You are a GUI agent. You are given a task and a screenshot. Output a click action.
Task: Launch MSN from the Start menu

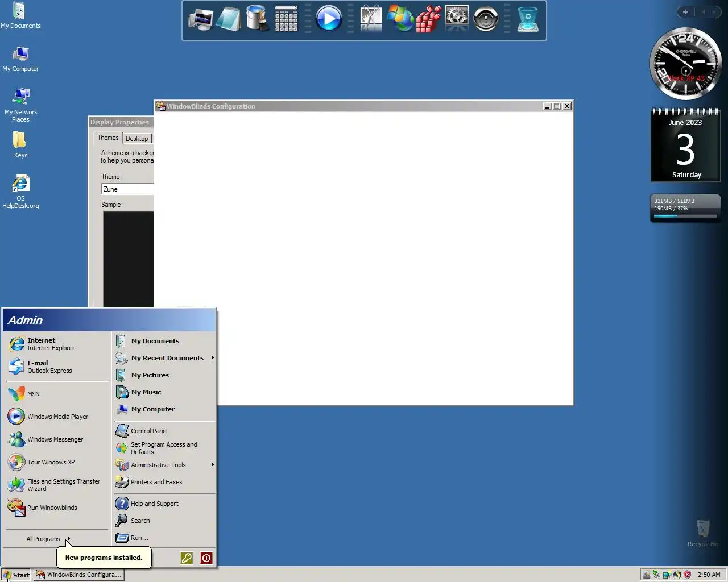click(57, 393)
